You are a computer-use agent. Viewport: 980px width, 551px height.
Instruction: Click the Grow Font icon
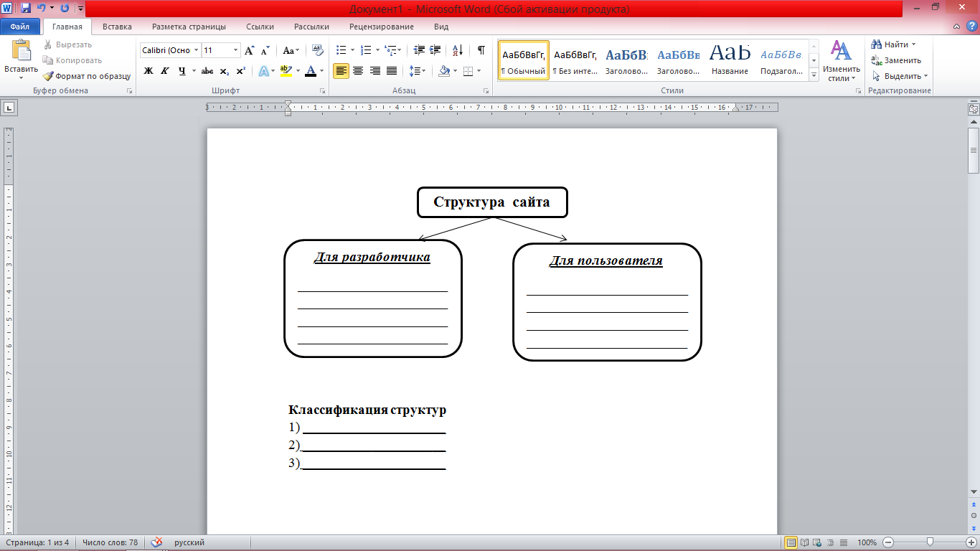250,50
